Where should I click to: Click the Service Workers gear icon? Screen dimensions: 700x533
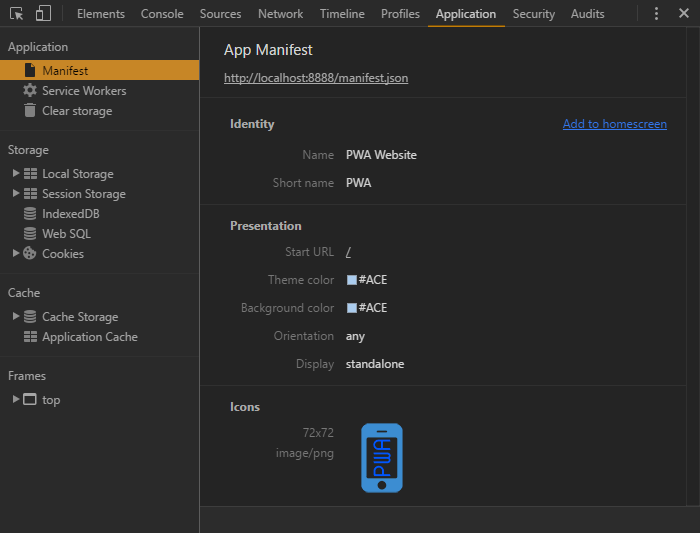pyautogui.click(x=30, y=91)
